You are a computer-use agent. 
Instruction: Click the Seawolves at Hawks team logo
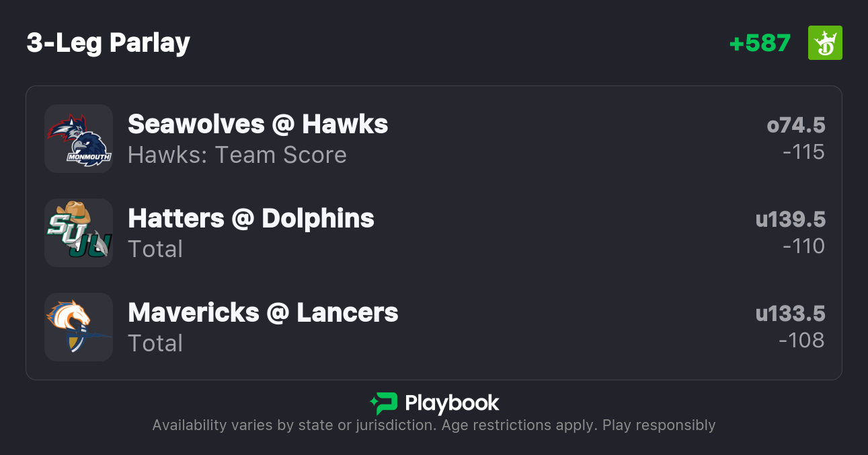79,139
